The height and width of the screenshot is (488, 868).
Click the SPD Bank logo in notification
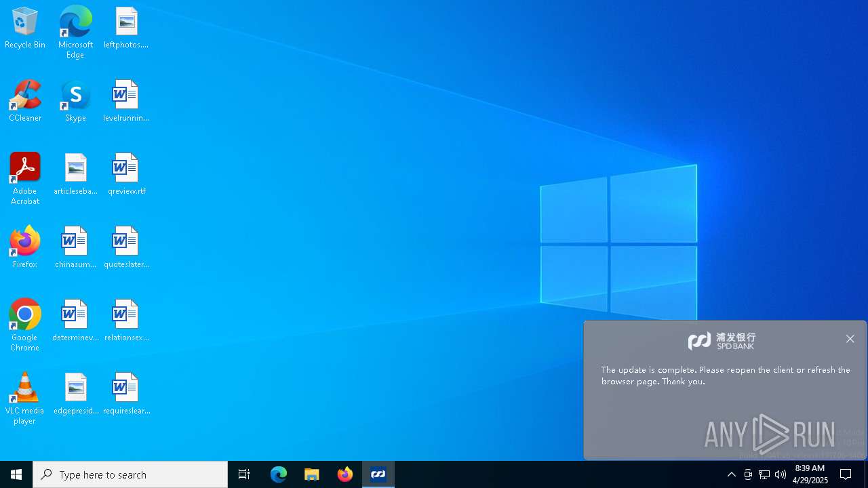722,341
